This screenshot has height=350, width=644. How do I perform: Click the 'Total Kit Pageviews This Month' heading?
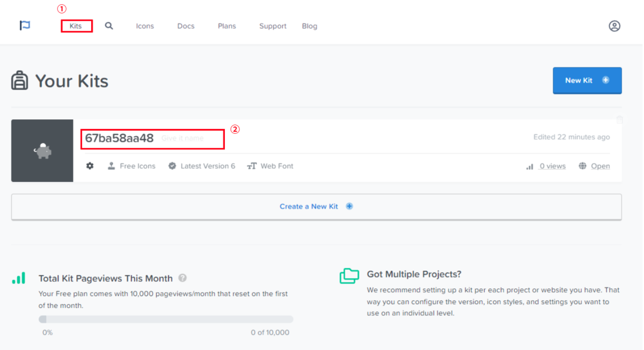pyautogui.click(x=106, y=278)
